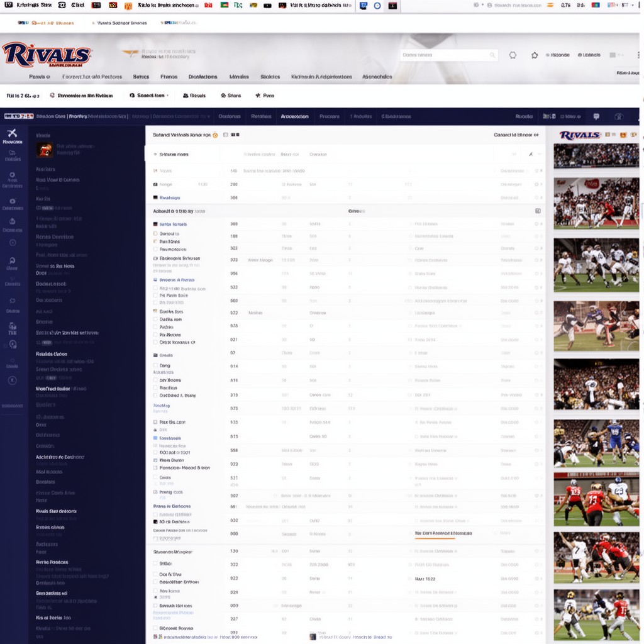
Task: Tick the checkbox beside the panel title
Action: 226,135
